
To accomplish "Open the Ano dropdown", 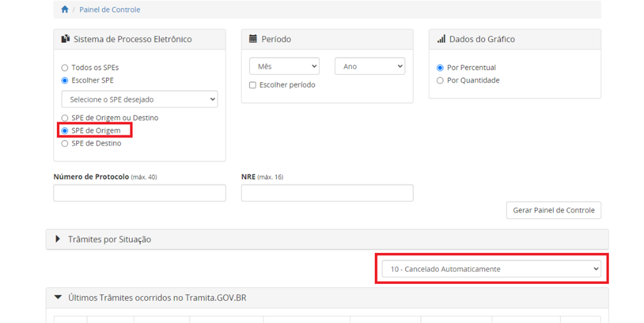I will coord(369,67).
